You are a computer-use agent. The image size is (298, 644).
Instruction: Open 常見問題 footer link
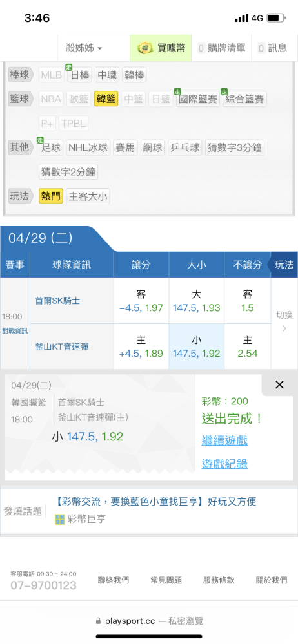coord(166,580)
